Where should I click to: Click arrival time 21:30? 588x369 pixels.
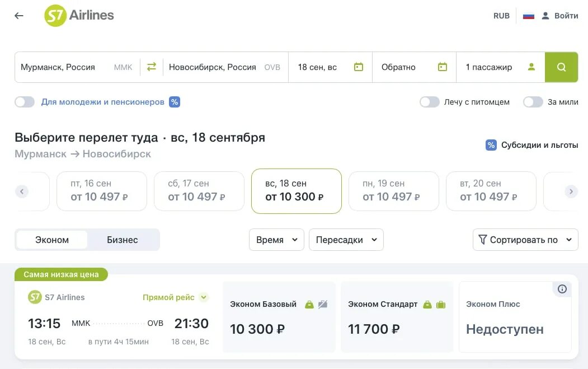(x=191, y=323)
